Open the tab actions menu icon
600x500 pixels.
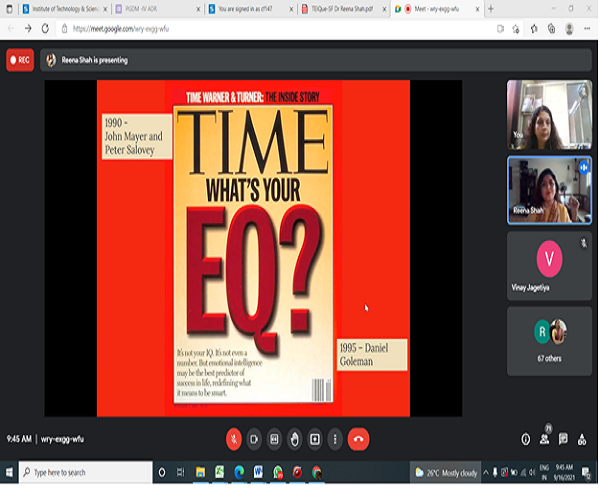10,9
